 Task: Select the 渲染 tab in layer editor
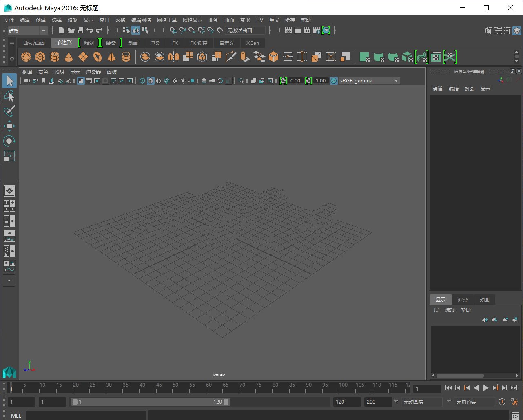click(463, 300)
